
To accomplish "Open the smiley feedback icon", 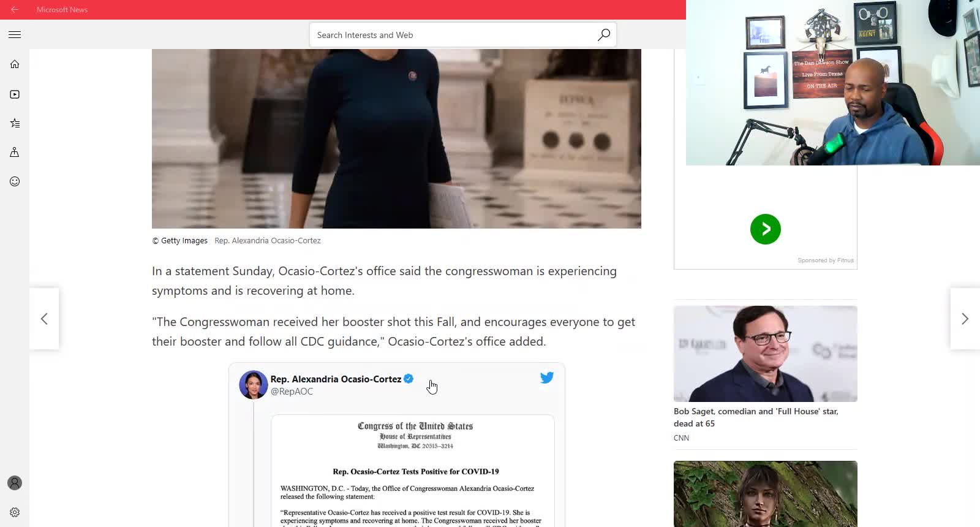I will click(x=15, y=181).
